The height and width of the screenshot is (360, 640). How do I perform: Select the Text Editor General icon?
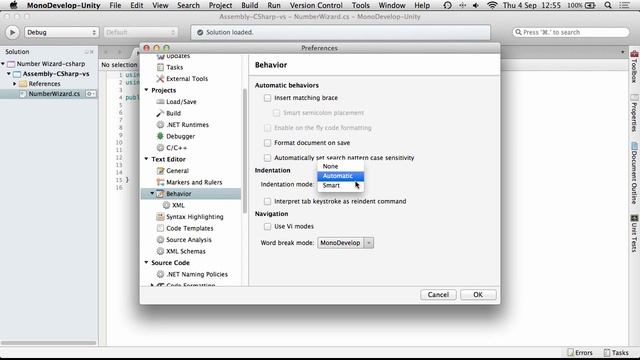(x=160, y=171)
